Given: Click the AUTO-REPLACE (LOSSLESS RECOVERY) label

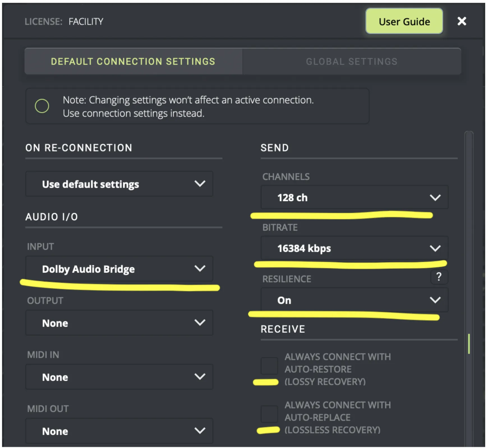Looking at the screenshot, I should tap(338, 417).
